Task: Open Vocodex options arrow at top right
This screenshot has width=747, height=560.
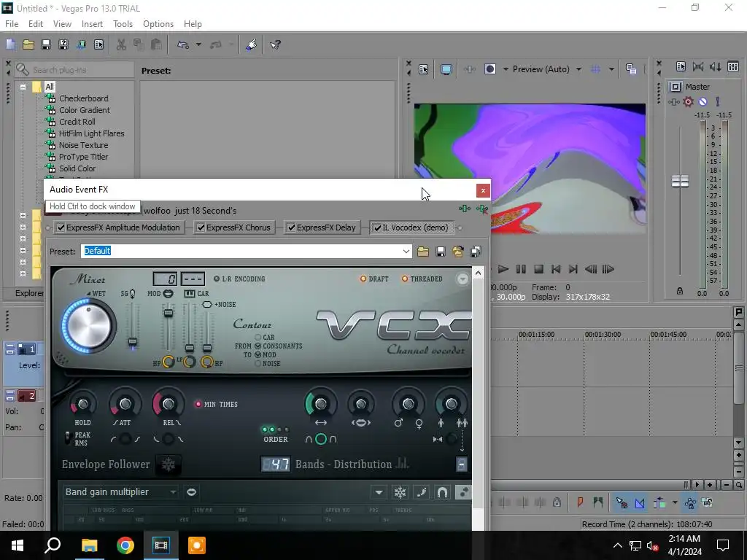Action: coord(462,279)
